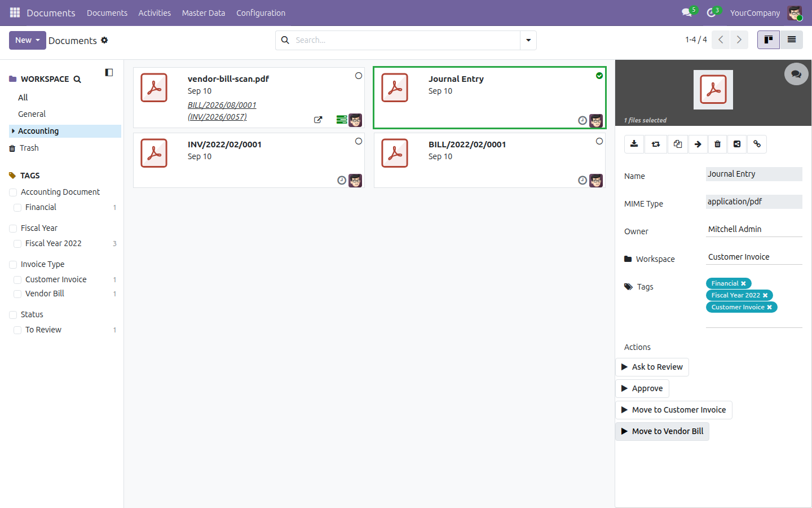Open the Configuration menu
This screenshot has height=508, width=812.
261,13
